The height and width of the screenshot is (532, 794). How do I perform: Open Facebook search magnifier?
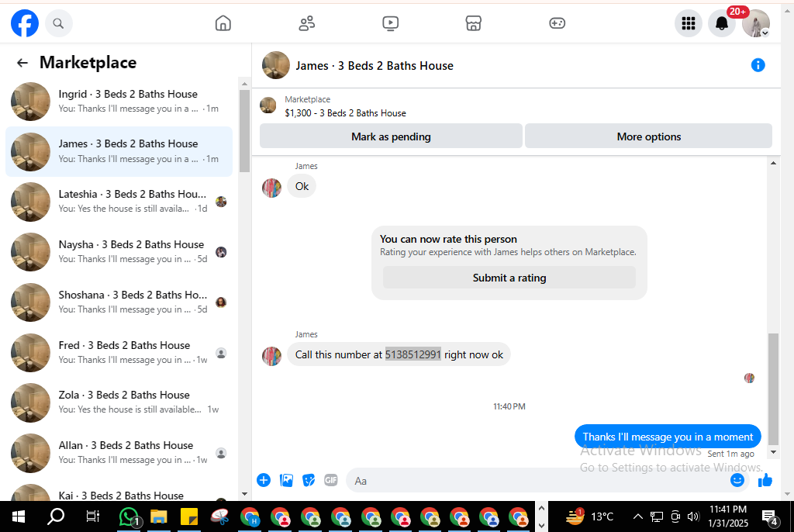58,23
